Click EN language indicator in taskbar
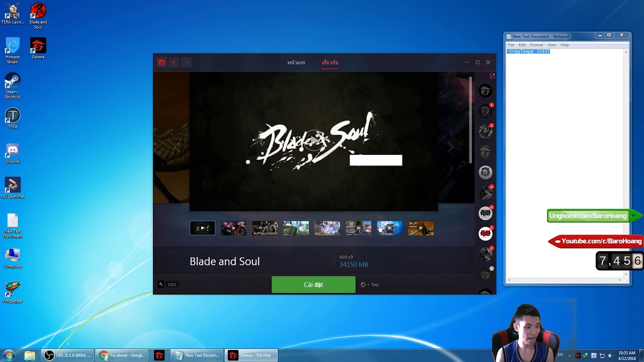This screenshot has height=362, width=644. click(x=560, y=355)
